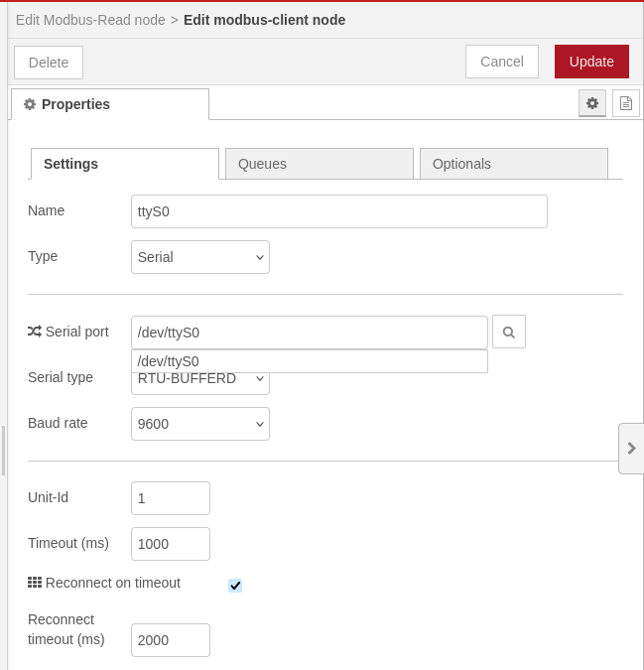
Task: Open the Serial type RTU-BUFFERD dropdown
Action: (200, 383)
